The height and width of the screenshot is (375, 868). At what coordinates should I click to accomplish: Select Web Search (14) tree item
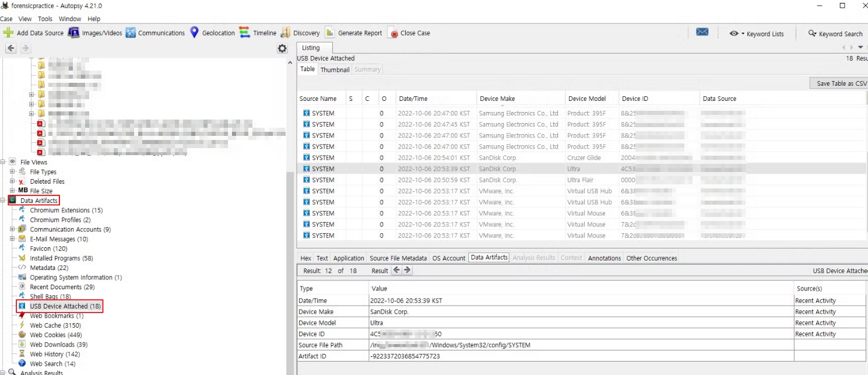(x=52, y=363)
